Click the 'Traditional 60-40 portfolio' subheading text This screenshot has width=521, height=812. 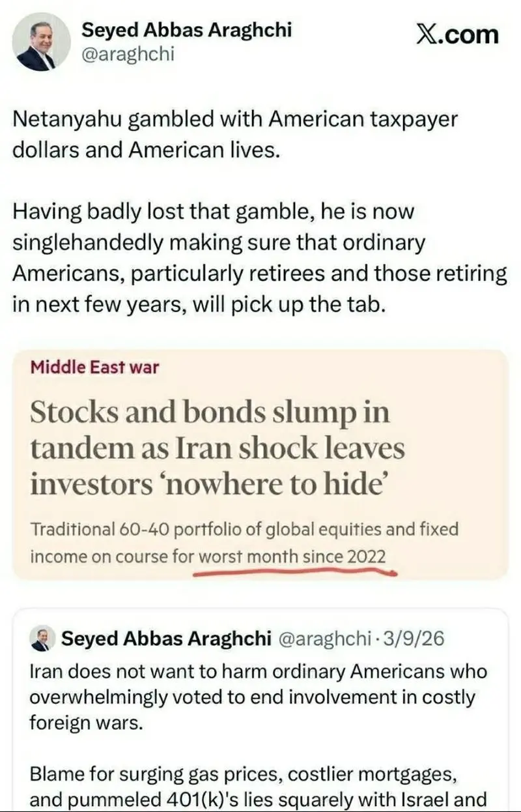click(x=244, y=529)
